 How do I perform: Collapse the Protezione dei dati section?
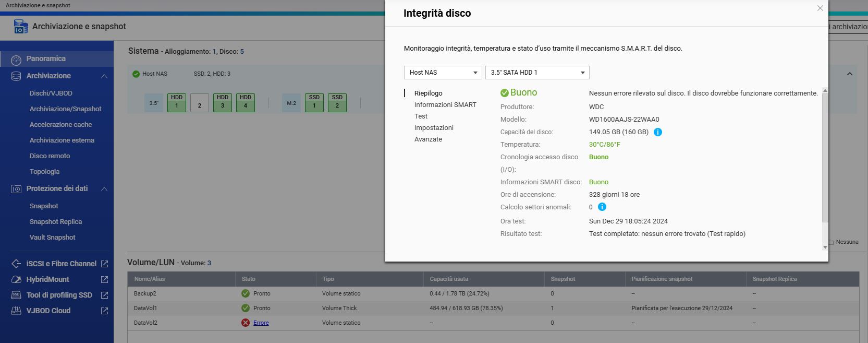tap(104, 189)
